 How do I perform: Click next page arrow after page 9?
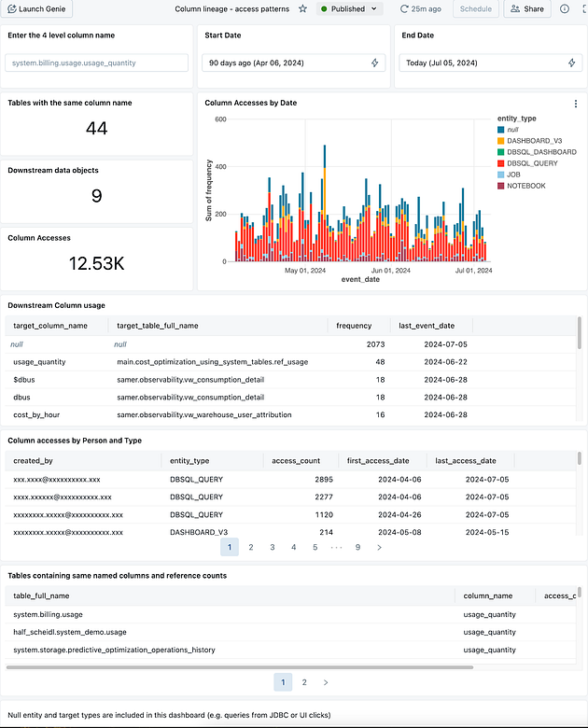click(379, 547)
